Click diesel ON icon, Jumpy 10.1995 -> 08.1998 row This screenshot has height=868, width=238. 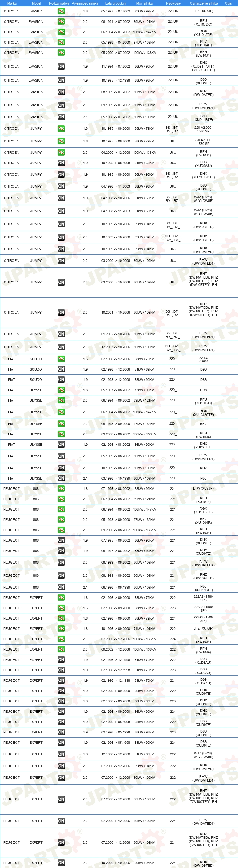tap(61, 163)
